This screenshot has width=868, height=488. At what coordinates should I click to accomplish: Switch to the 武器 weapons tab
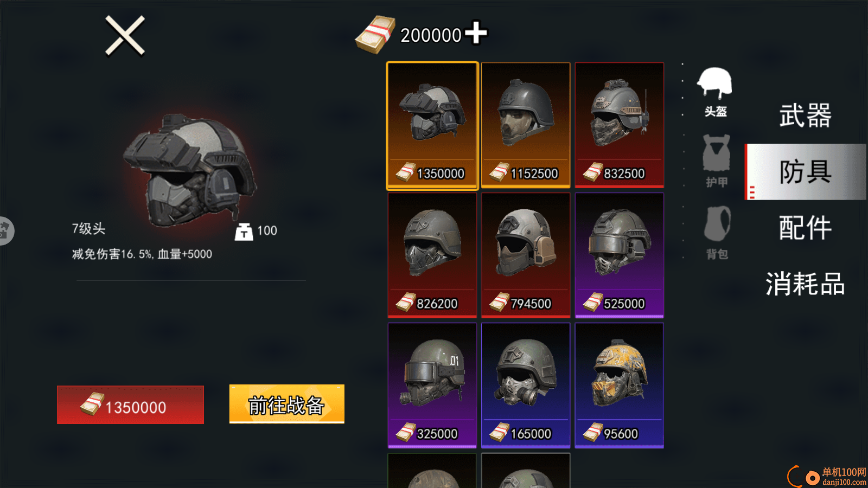[x=806, y=115]
